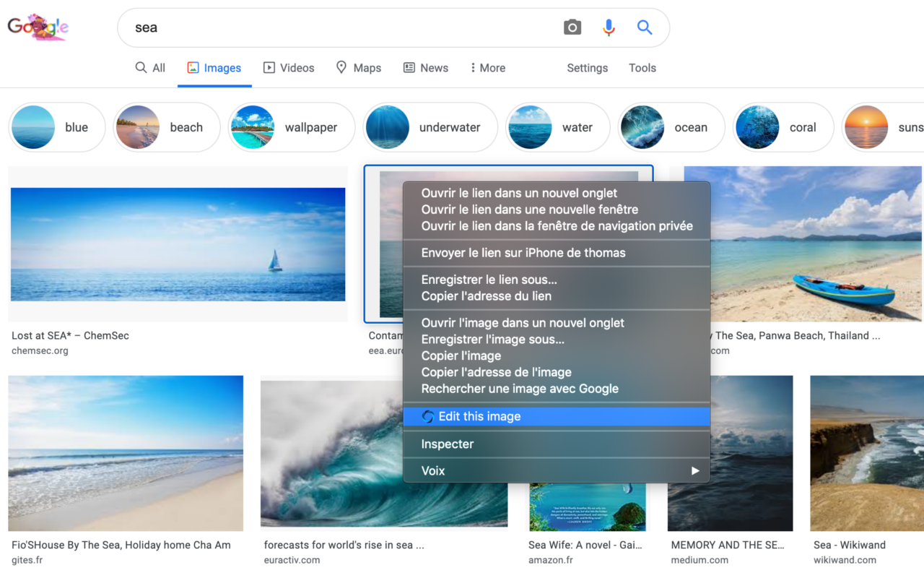Pick the 'water' suggestion chip
Screen dimensions: 924x578
(558, 127)
